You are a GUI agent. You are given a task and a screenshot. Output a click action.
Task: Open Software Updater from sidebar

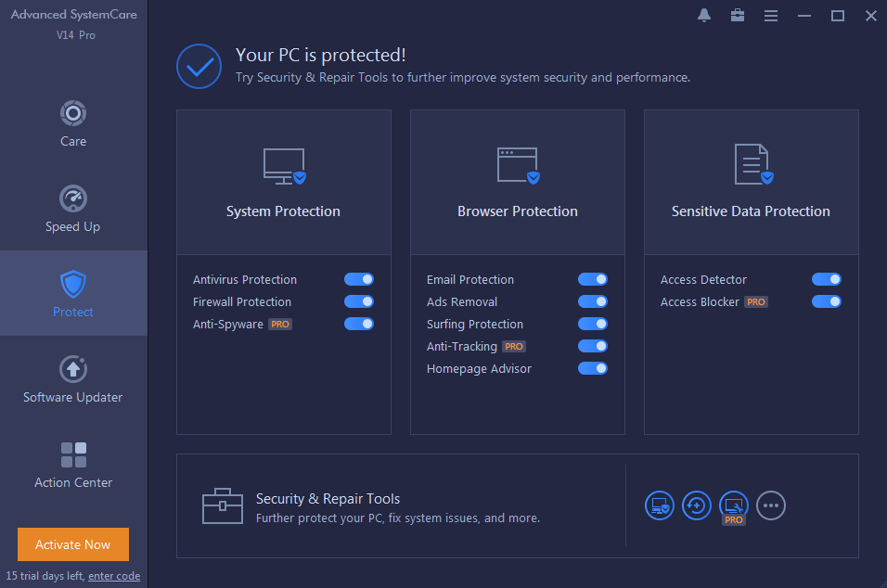click(73, 379)
